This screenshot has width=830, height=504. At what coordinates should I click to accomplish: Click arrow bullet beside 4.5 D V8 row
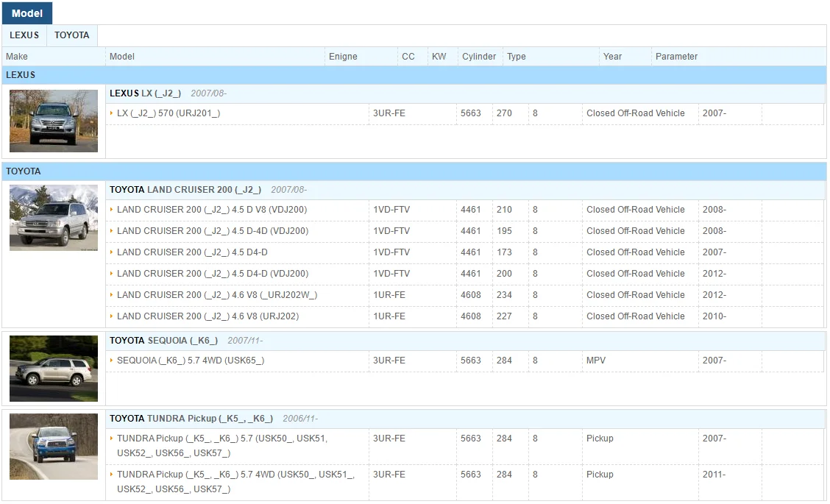pos(111,210)
